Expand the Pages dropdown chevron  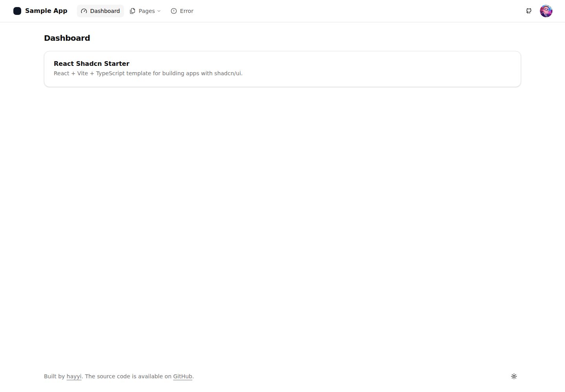159,11
